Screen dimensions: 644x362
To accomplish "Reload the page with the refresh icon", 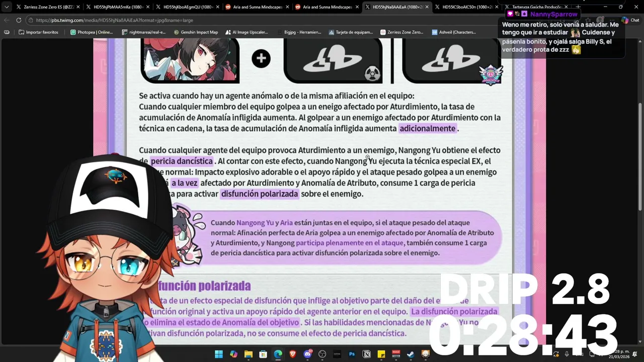I will point(19,20).
